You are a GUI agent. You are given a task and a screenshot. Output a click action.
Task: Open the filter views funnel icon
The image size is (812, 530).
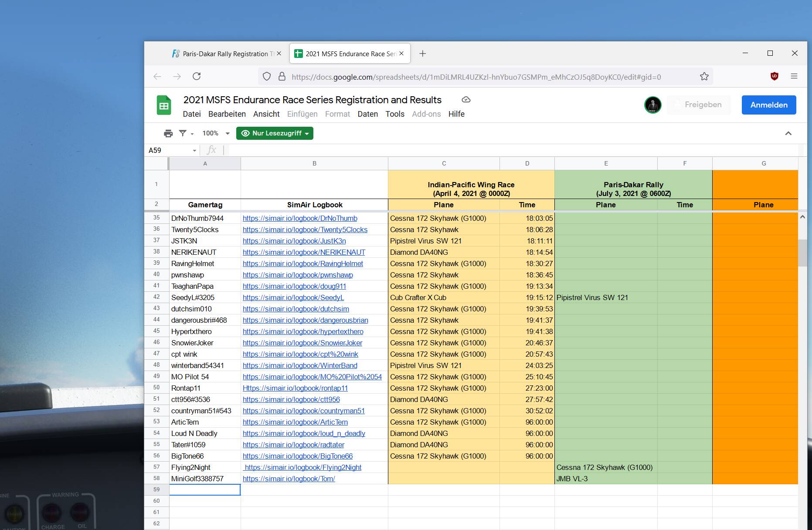tap(183, 133)
